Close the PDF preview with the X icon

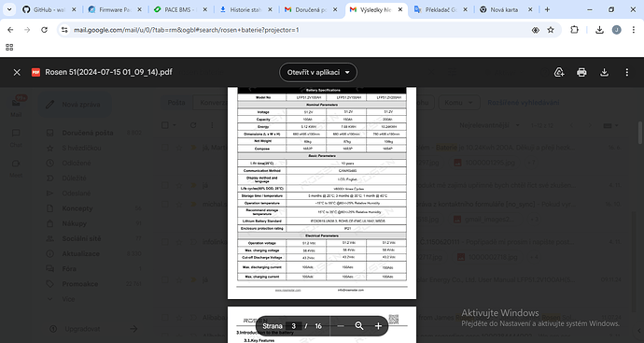(17, 72)
